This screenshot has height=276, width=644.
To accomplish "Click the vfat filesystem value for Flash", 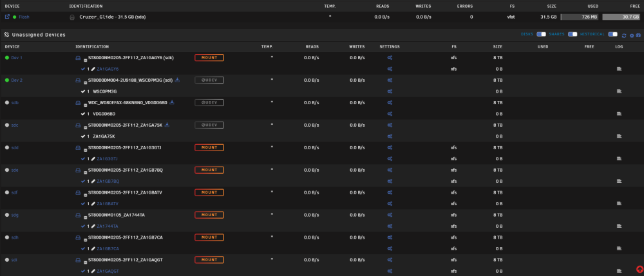I will [511, 17].
